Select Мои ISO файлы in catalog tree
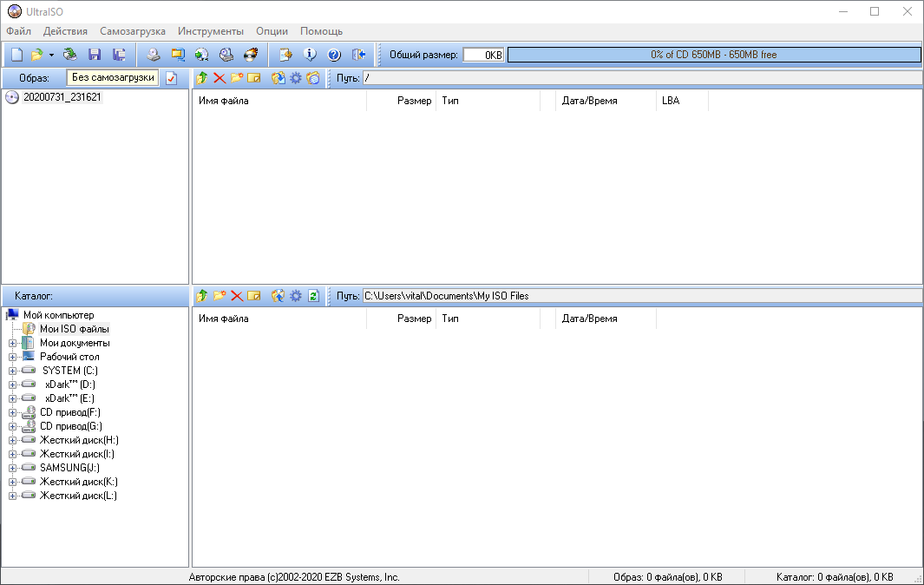Image resolution: width=924 pixels, height=585 pixels. 75,329
